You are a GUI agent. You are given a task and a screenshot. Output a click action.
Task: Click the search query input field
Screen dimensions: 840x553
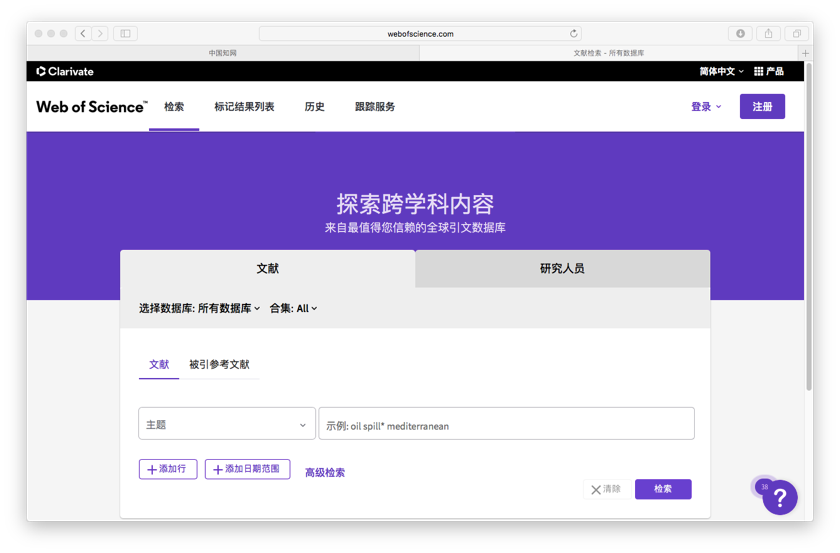point(506,425)
